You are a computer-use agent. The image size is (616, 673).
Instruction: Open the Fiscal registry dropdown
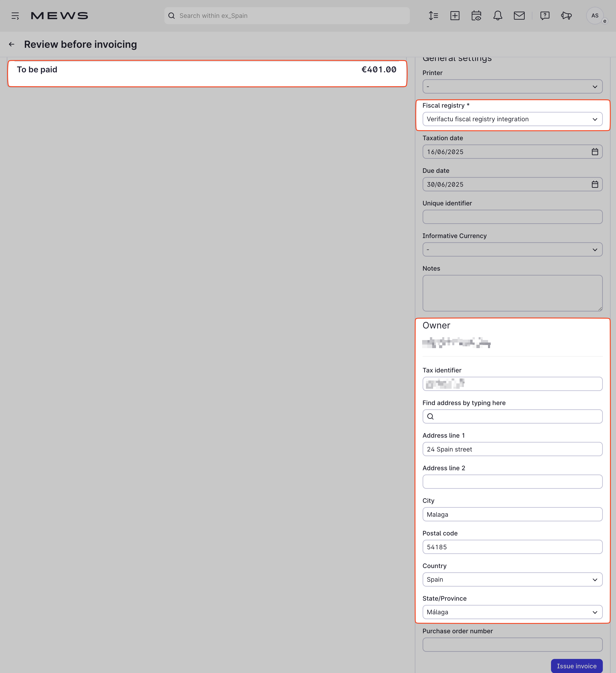(513, 119)
